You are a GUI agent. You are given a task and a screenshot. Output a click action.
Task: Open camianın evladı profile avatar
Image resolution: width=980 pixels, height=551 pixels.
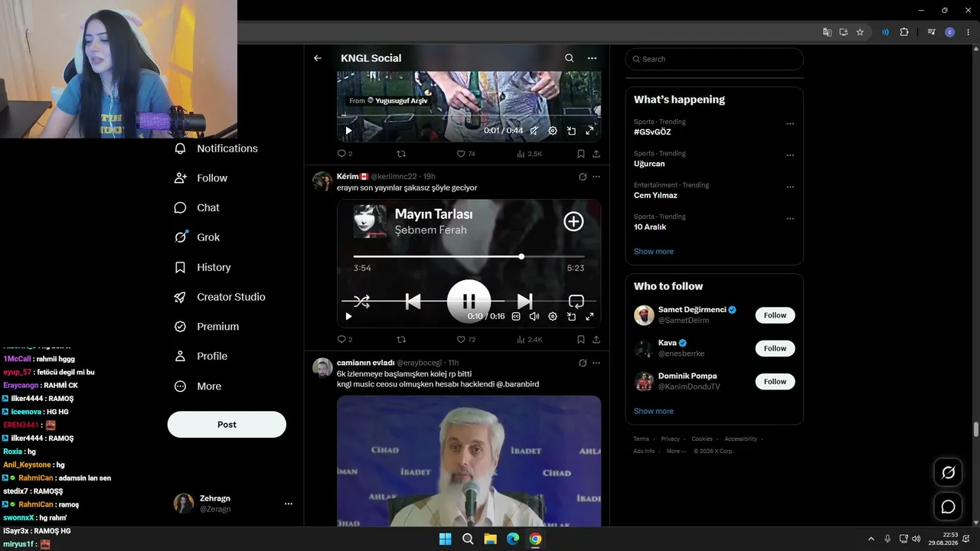(x=322, y=367)
